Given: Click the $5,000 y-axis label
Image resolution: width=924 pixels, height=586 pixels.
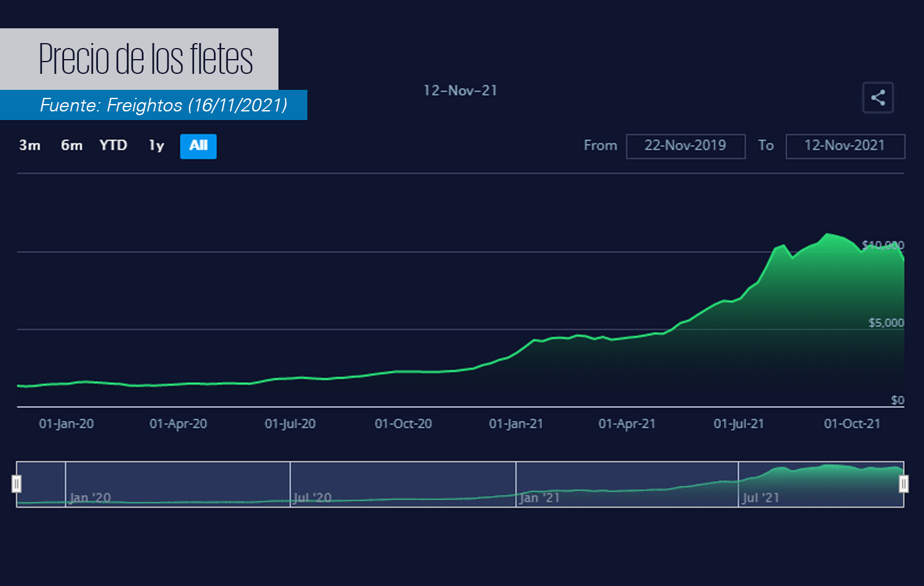Looking at the screenshot, I should pyautogui.click(x=886, y=323).
